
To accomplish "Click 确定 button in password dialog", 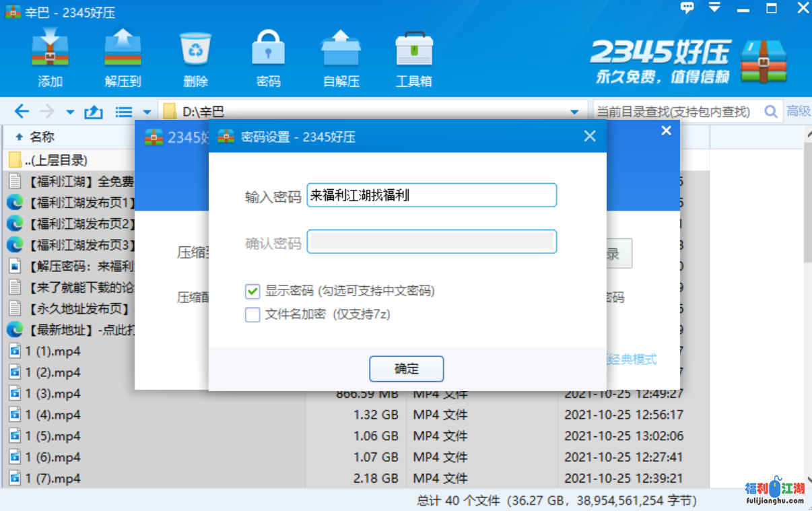I will point(406,369).
